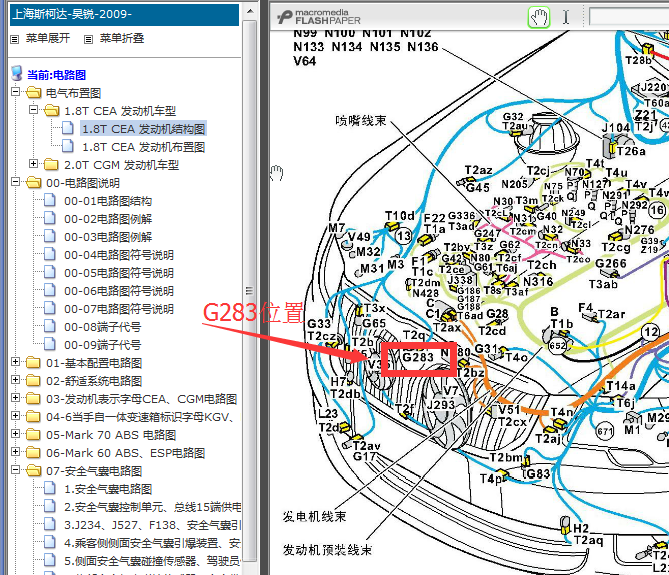The image size is (669, 575).
Task: Click the 00-电路图说明 folder icon
Action: pos(33,182)
